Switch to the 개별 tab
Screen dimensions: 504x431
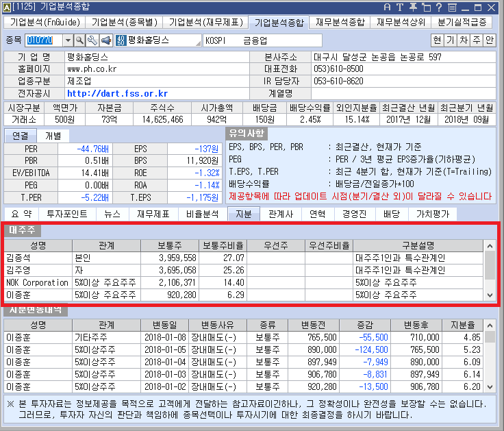point(53,136)
